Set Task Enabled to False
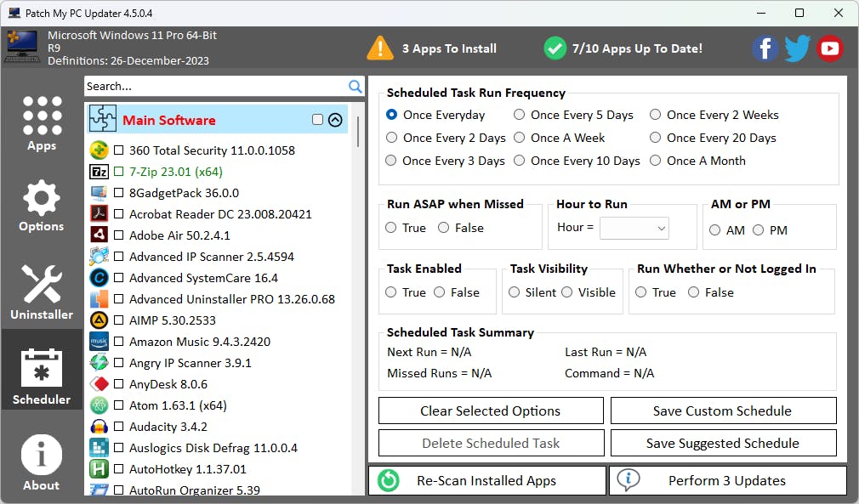 tap(440, 292)
